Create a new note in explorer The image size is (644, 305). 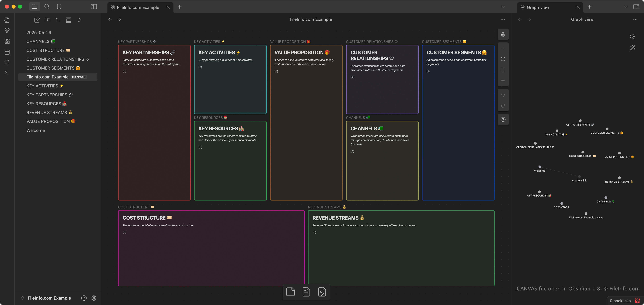tap(37, 20)
